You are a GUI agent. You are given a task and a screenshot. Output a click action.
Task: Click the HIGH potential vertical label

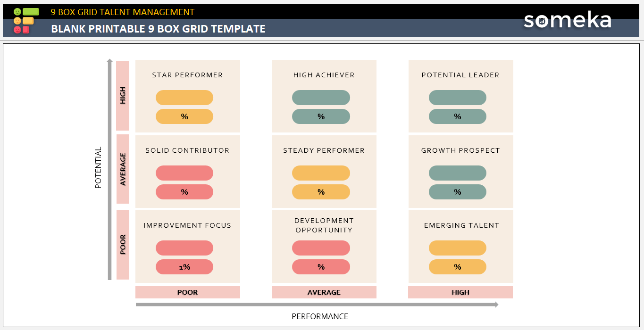click(x=123, y=96)
